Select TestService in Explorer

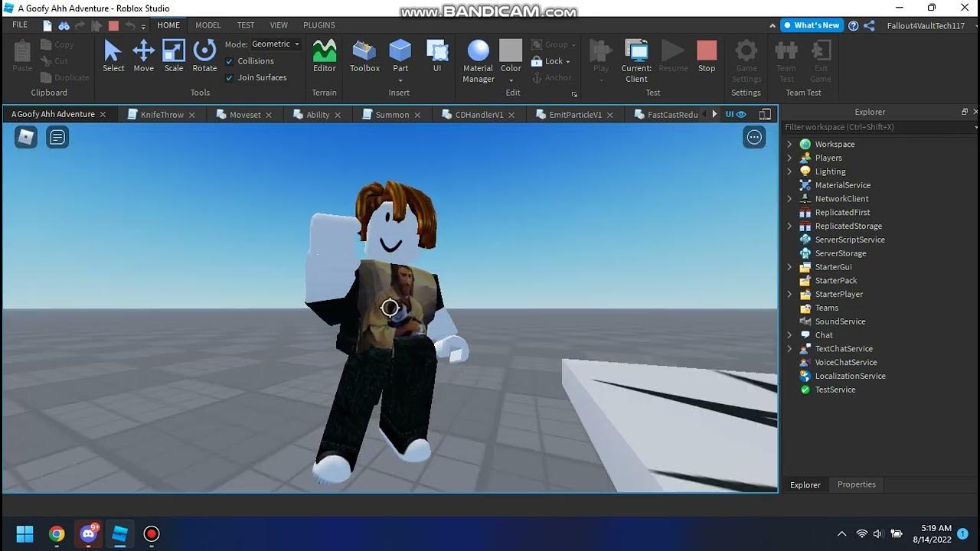point(835,390)
